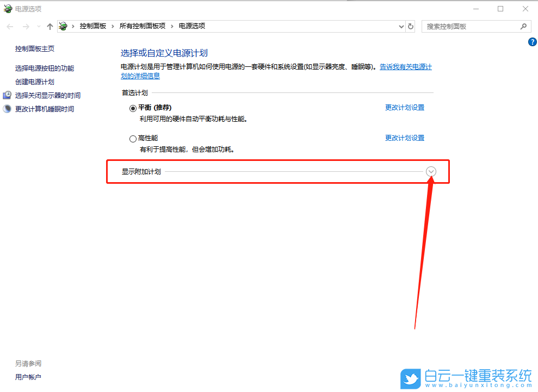Click the Power Options icon in the address bar
This screenshot has height=392, width=538.
(63, 26)
